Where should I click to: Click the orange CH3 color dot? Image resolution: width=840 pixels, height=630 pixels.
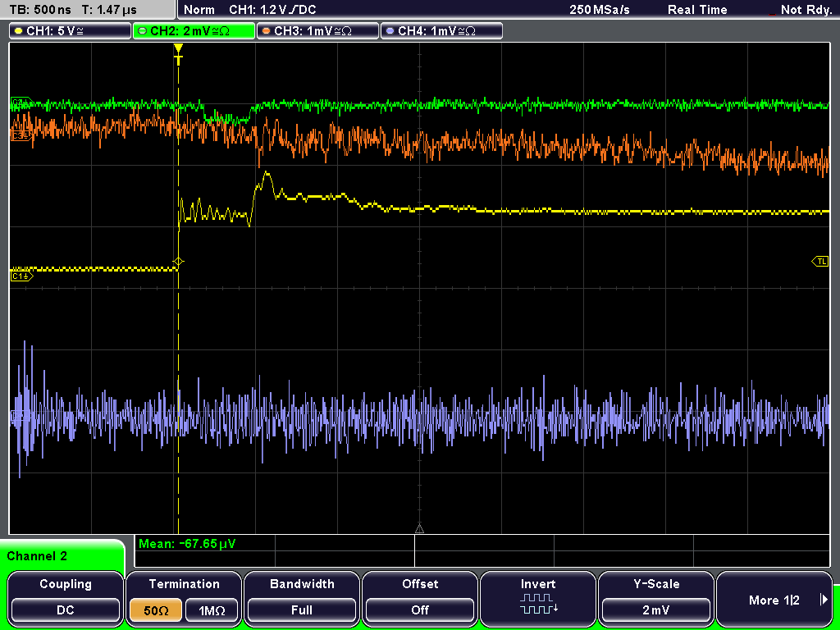tap(267, 31)
